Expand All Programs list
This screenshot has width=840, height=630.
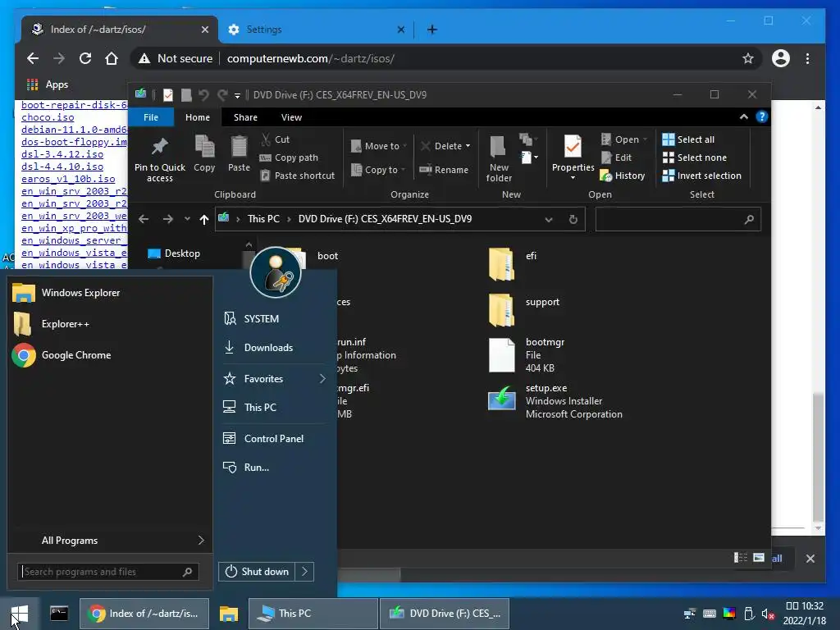(x=110, y=540)
